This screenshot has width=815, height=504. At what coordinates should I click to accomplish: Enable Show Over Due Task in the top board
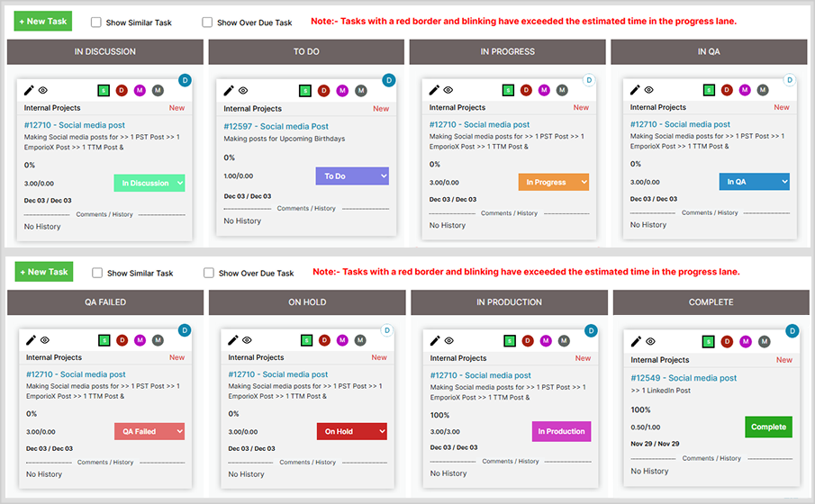tap(207, 22)
